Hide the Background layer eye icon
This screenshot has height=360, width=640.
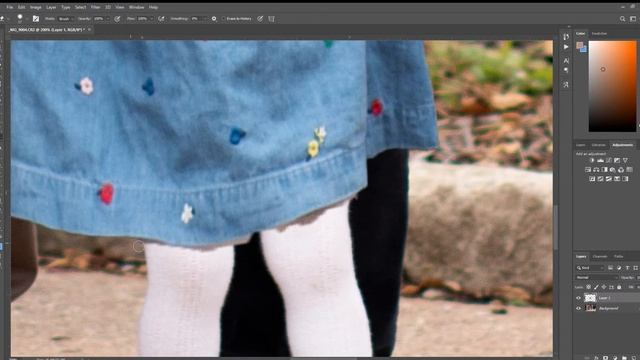(x=578, y=309)
